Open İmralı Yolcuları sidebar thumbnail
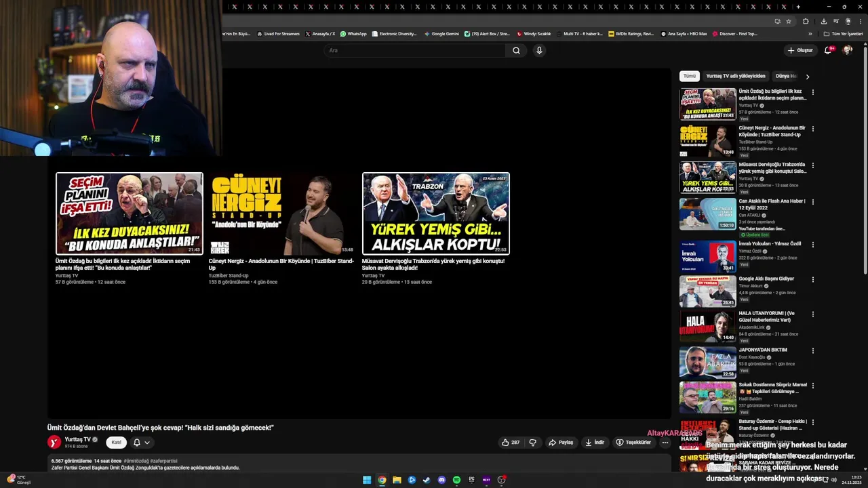This screenshot has height=488, width=868. pos(708,256)
